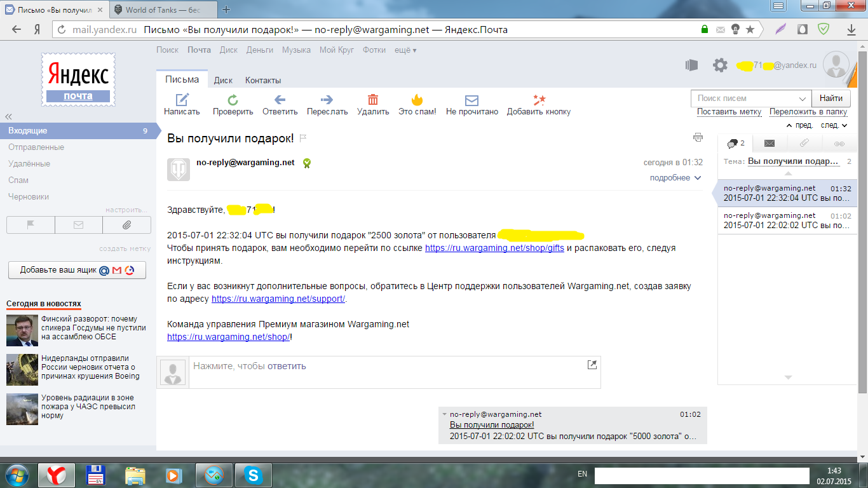Click the World of Tanks sender avatar
The height and width of the screenshot is (488, 868).
pyautogui.click(x=179, y=170)
